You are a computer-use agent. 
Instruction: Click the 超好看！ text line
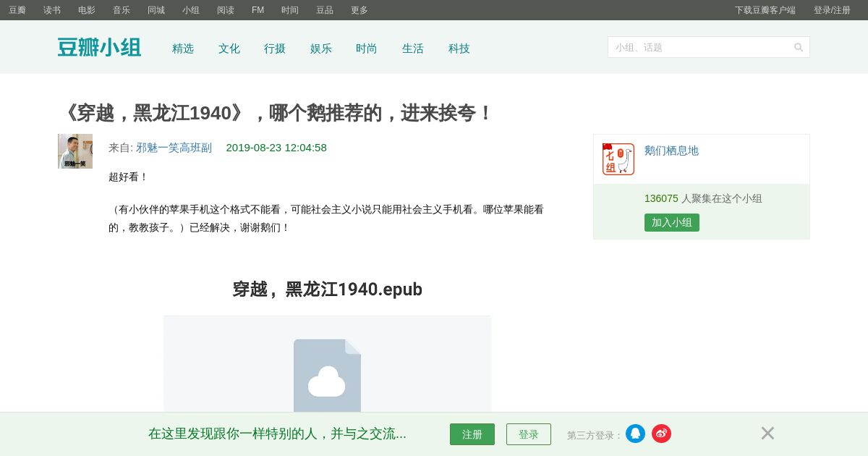(x=128, y=177)
